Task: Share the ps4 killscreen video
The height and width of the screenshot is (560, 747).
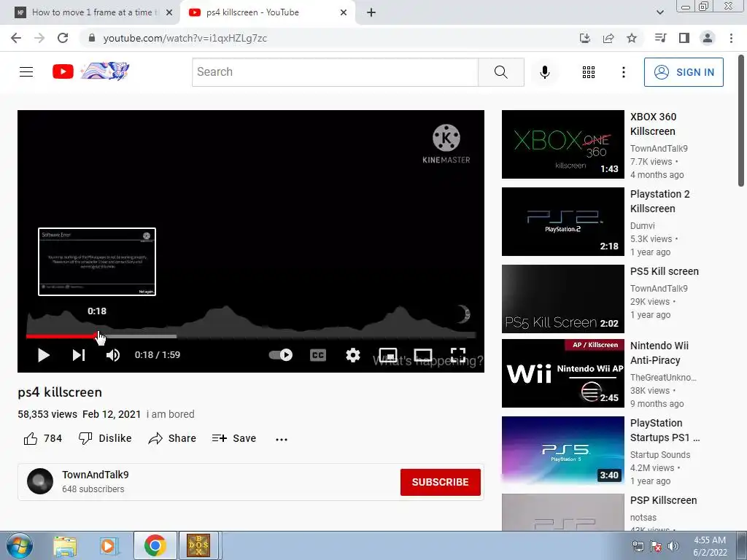Action: coord(172,438)
